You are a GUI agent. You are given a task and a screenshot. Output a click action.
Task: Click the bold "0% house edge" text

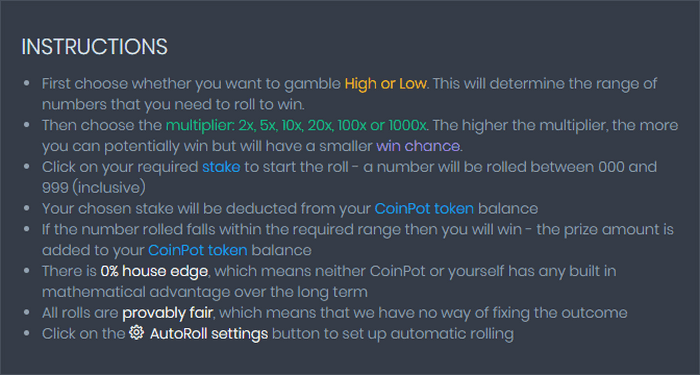(x=154, y=271)
